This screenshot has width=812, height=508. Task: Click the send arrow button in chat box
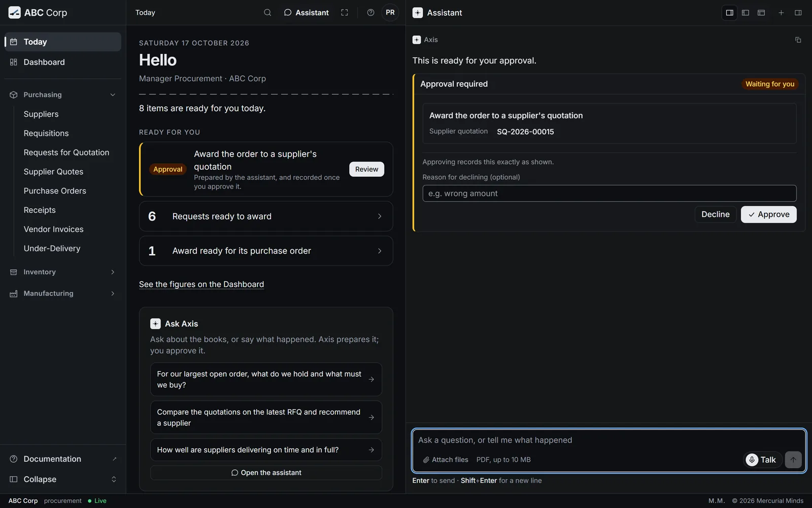pos(793,460)
